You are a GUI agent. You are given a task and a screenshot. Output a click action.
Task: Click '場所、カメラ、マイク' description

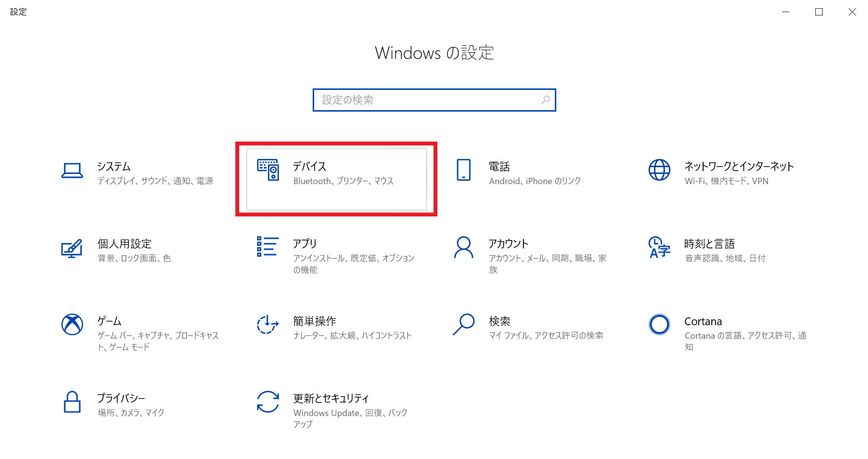click(131, 413)
